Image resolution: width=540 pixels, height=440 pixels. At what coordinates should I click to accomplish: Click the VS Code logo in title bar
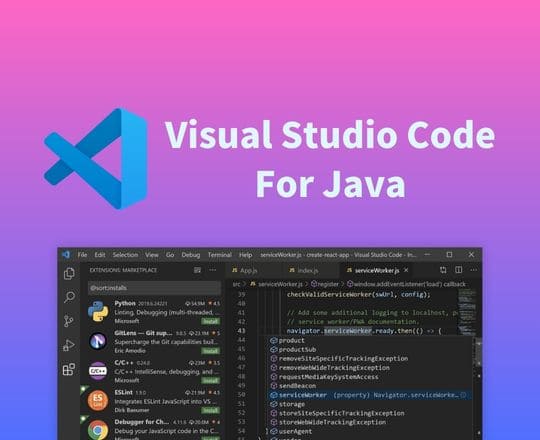66,255
